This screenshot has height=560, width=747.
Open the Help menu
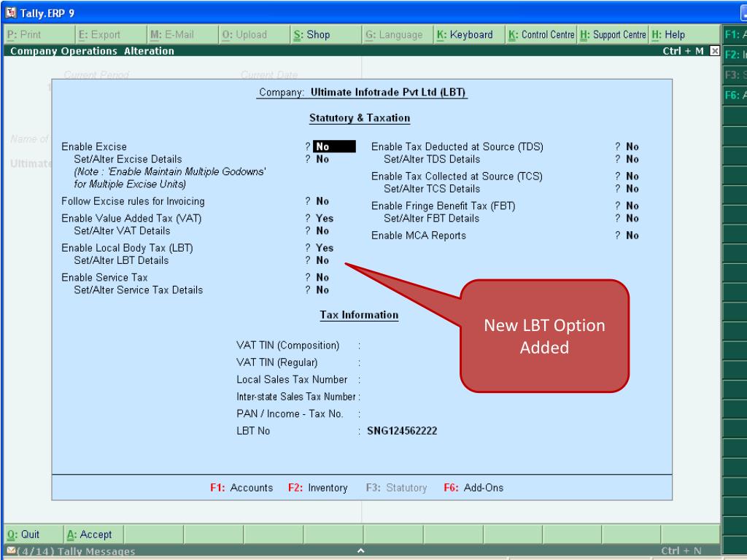(x=684, y=35)
